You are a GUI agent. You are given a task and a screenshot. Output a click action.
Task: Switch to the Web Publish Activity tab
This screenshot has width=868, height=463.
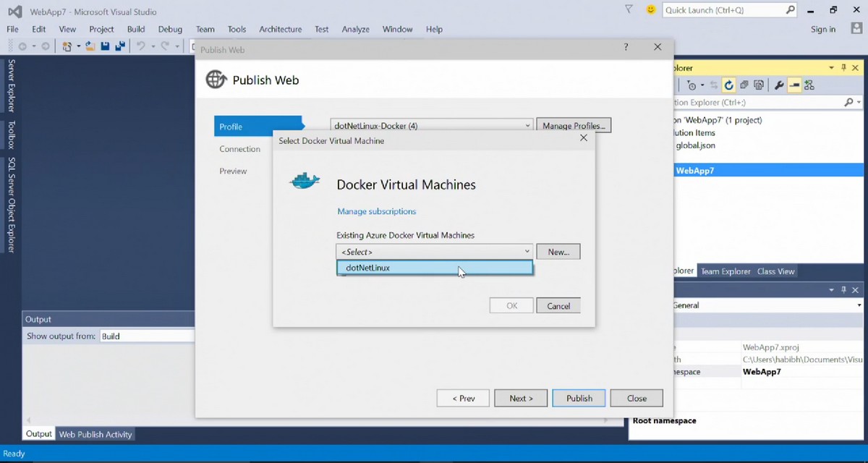tap(95, 434)
